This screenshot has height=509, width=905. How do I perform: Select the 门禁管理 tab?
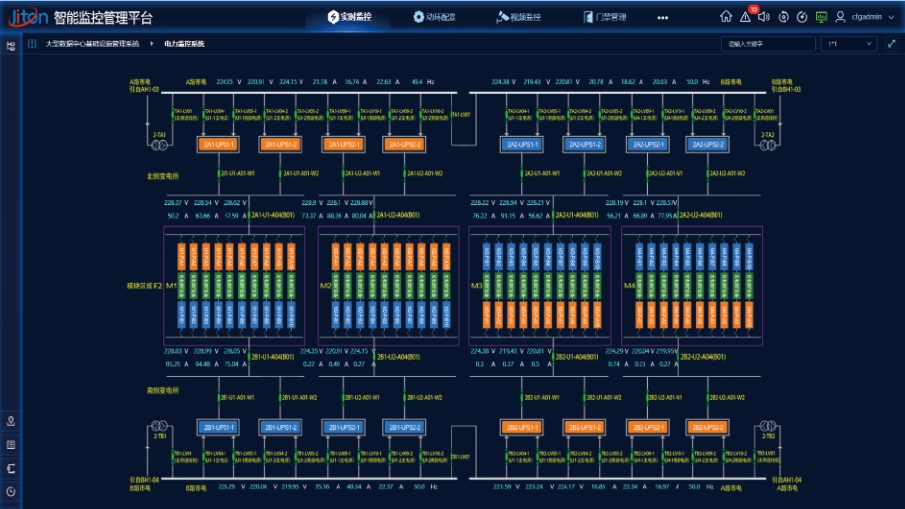coord(604,17)
